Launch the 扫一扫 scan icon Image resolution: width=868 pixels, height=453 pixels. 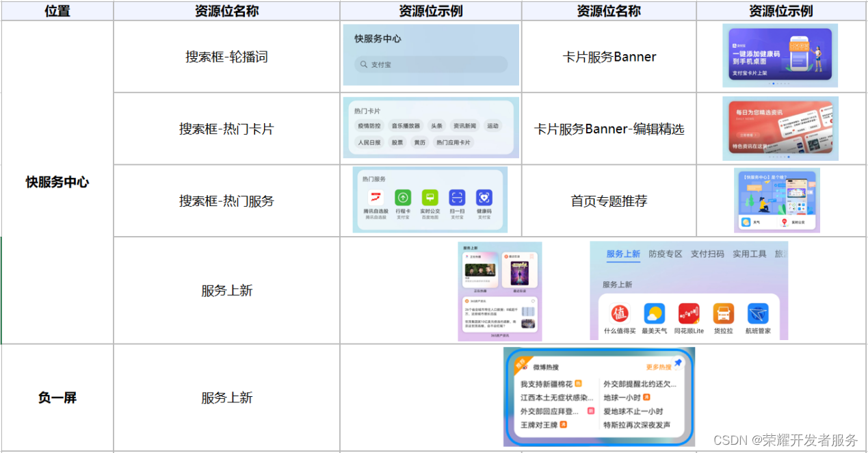tap(457, 198)
